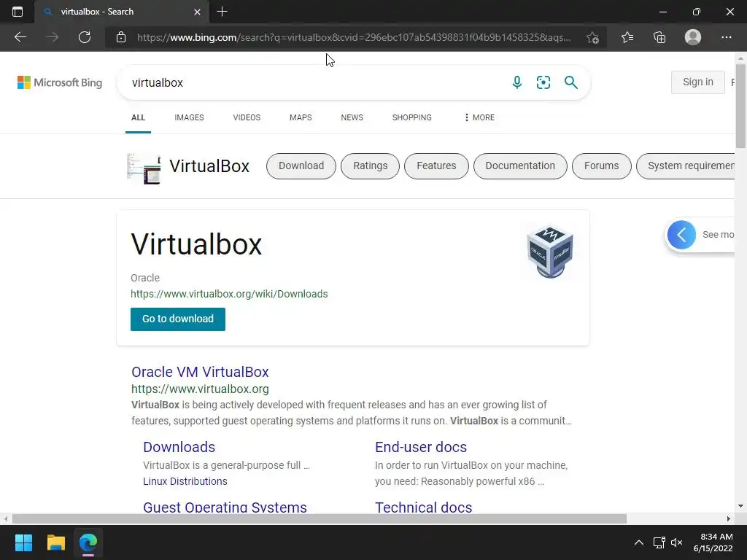The image size is (747, 560).
Task: Click the browser Back arrow
Action: 20,37
